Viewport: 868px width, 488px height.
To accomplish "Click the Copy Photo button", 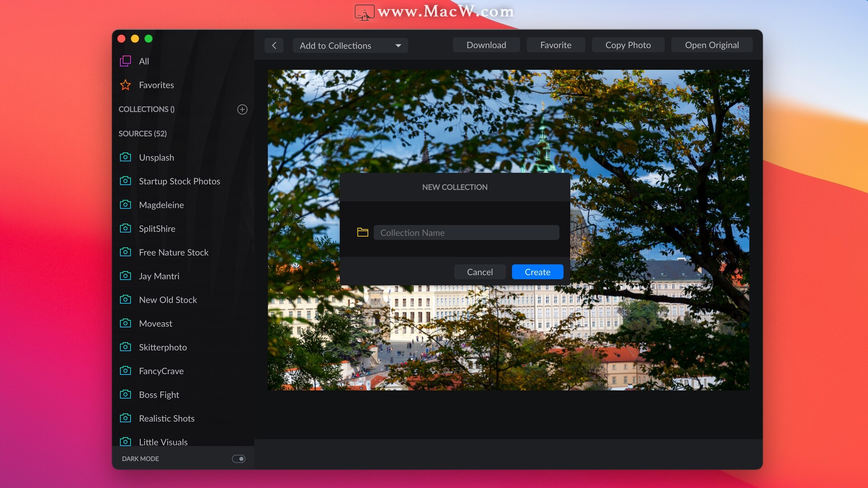I will (x=628, y=45).
